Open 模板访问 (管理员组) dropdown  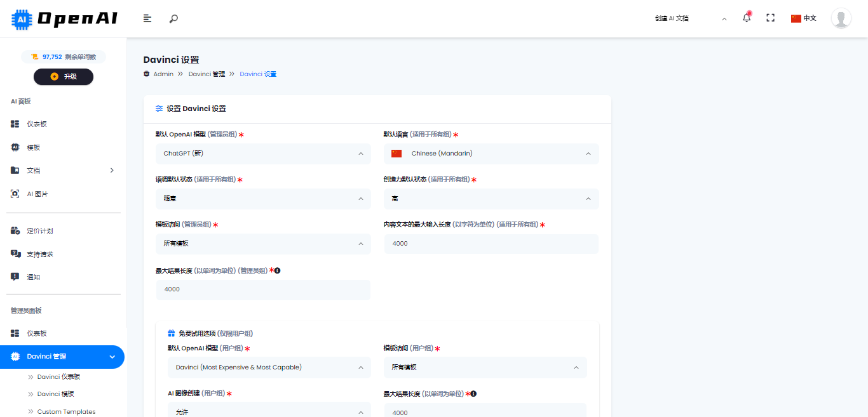point(263,244)
